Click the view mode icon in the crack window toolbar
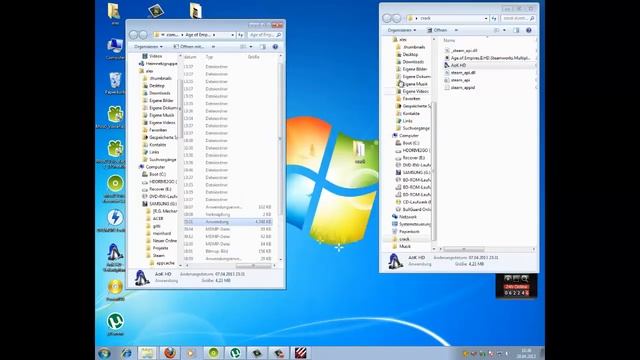Viewport: 640px width, 360px height. [497, 30]
